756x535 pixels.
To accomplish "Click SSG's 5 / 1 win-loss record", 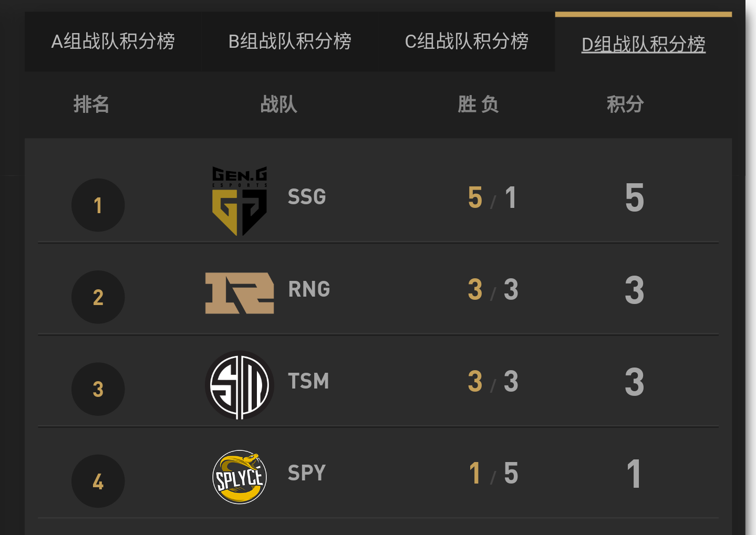I will (x=492, y=198).
